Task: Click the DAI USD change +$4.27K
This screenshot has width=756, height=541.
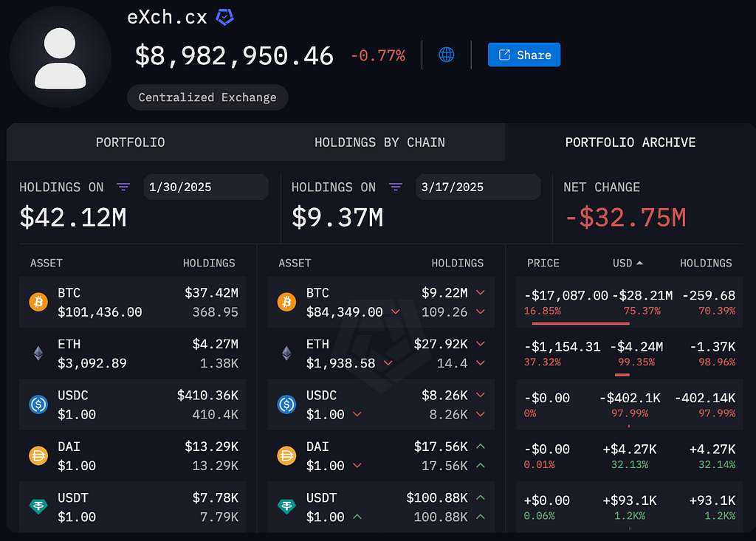Action: (630, 449)
